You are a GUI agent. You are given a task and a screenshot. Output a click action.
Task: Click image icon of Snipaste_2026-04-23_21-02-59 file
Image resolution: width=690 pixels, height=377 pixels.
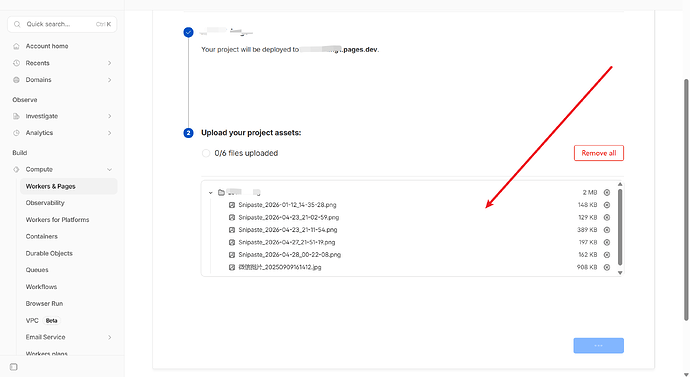click(x=232, y=217)
